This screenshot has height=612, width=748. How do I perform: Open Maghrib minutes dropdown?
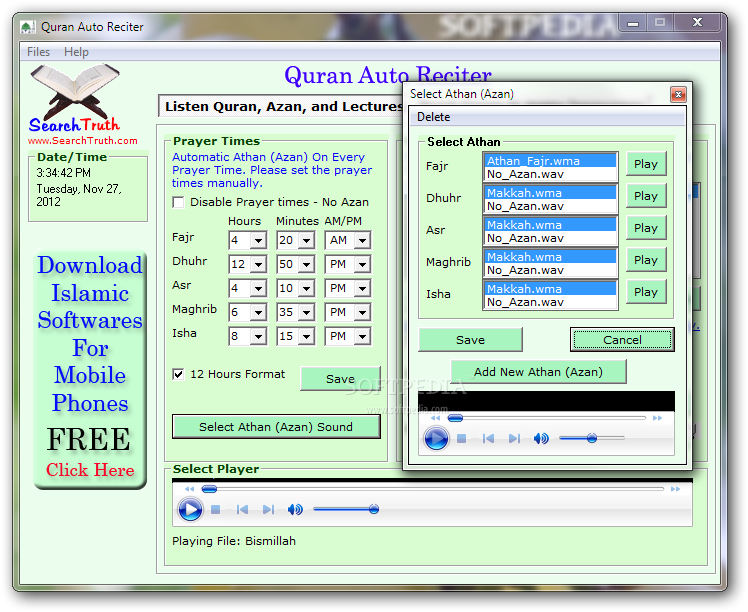click(x=307, y=312)
